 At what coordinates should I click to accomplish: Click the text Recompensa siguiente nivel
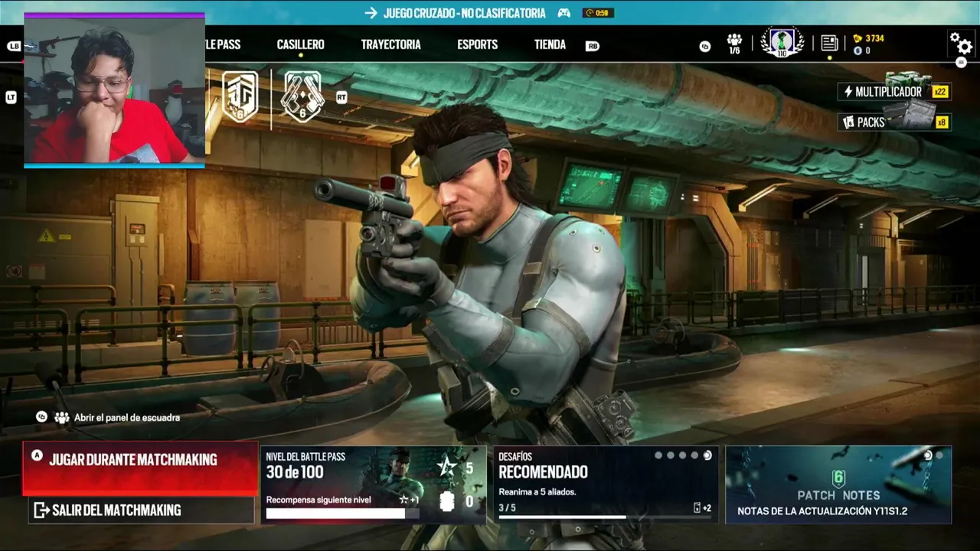pyautogui.click(x=318, y=500)
